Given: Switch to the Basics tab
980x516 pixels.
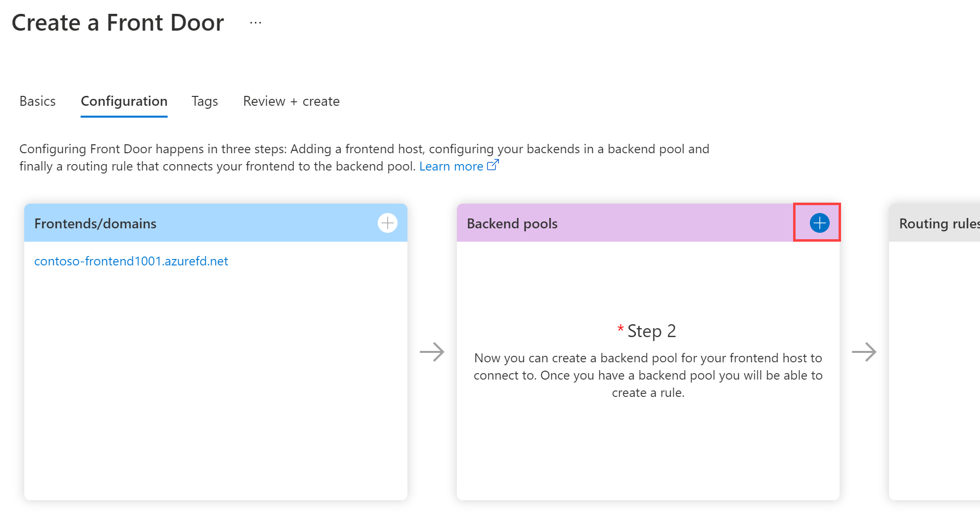Looking at the screenshot, I should point(37,101).
